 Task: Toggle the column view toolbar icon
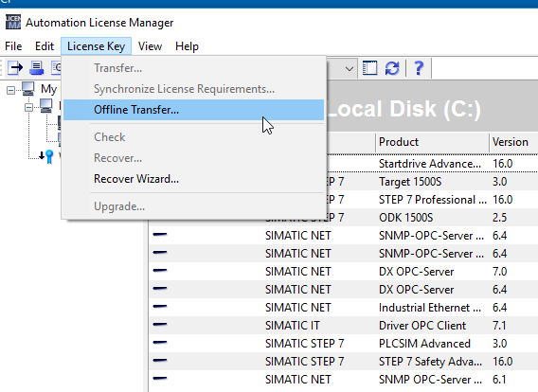tap(369, 68)
